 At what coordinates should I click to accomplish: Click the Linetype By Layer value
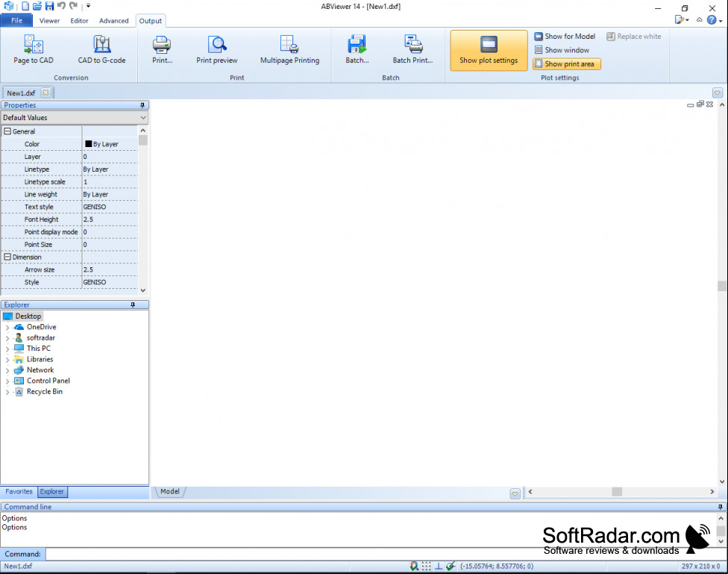110,169
